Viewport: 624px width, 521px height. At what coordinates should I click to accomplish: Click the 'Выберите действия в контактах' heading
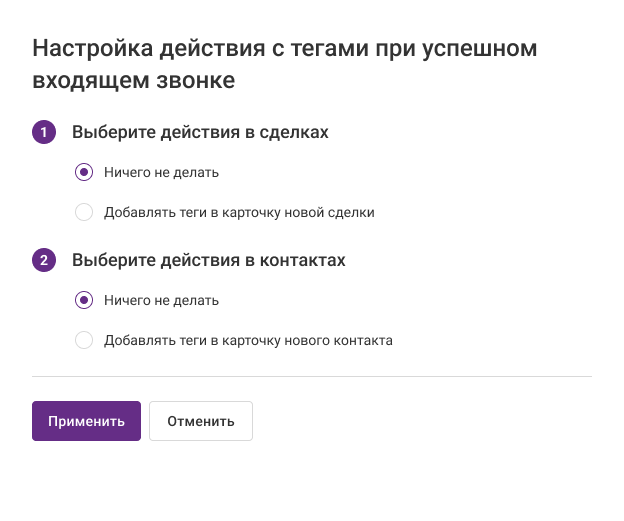[208, 260]
